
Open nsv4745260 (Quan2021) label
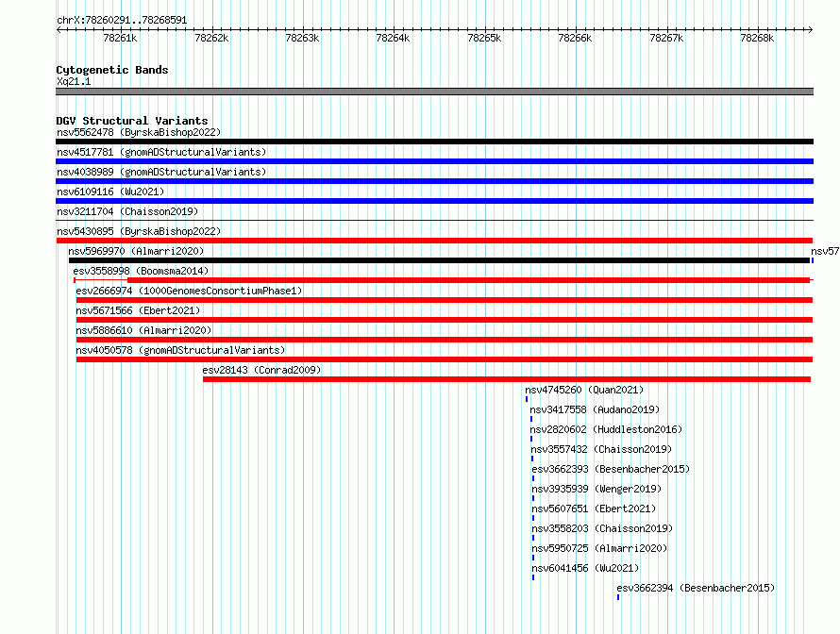(584, 390)
